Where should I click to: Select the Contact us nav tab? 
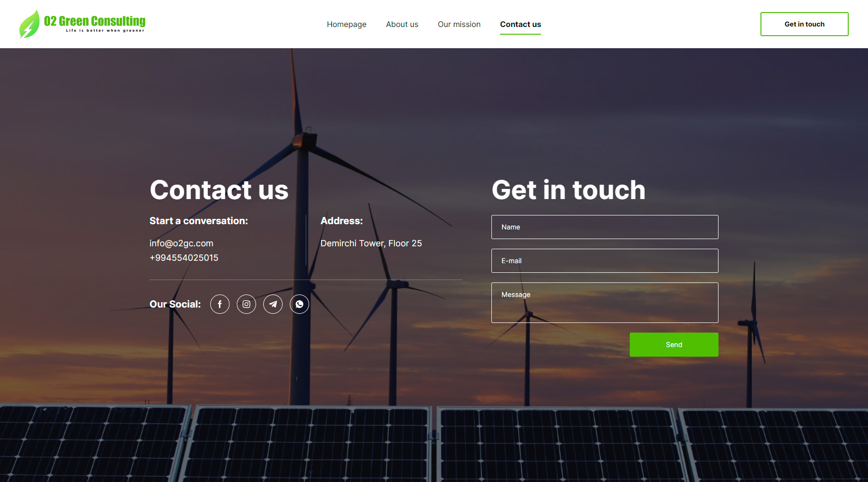point(520,24)
